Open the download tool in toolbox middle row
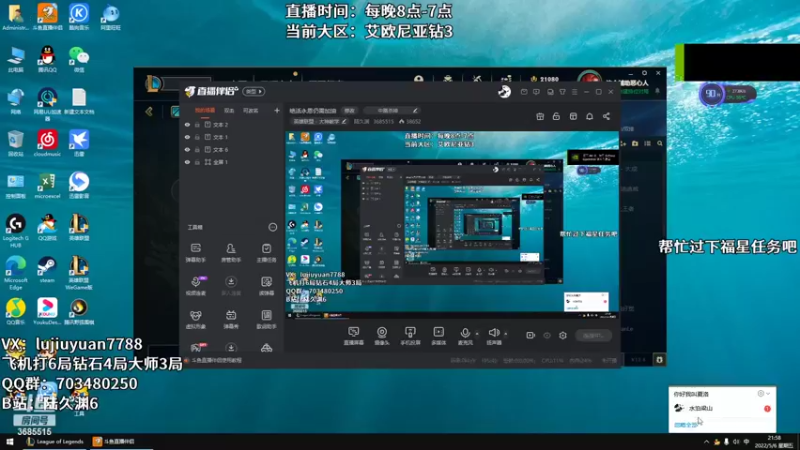 coord(231,286)
